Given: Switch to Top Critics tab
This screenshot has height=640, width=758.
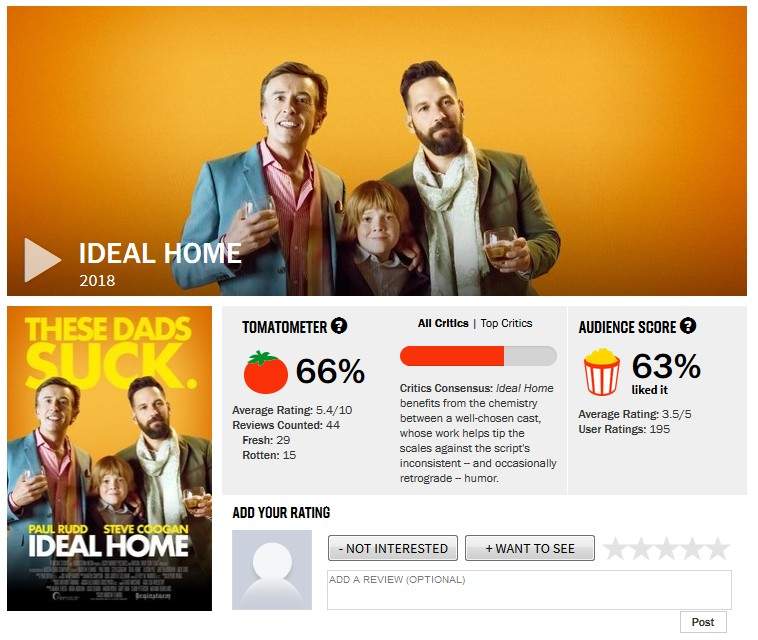Looking at the screenshot, I should 506,323.
